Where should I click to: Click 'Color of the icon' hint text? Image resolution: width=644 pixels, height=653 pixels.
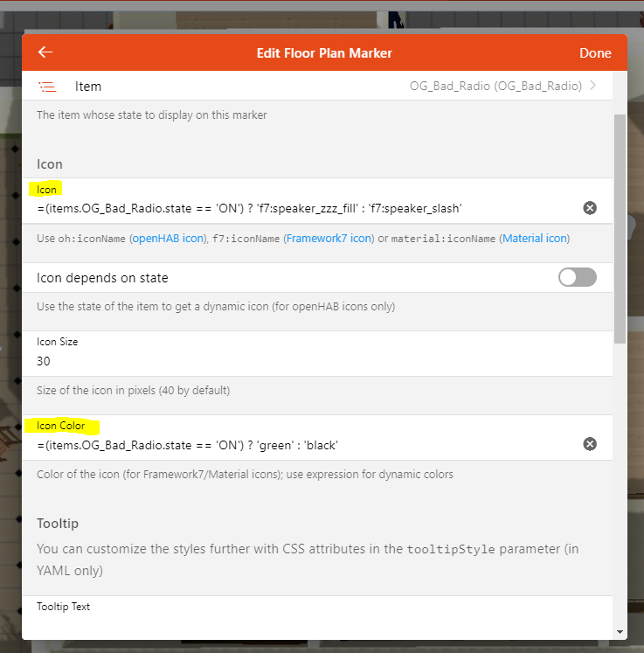[245, 475]
